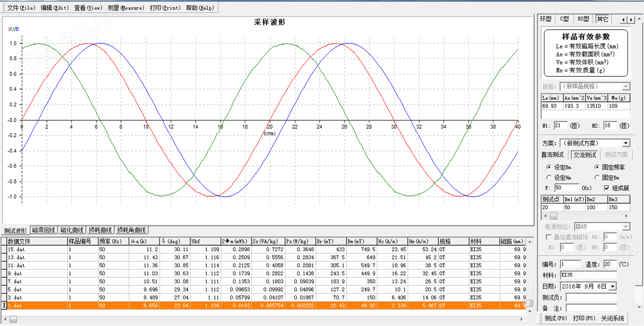The height and width of the screenshot is (326, 644).
Task: Click right arrow of Bm test point scrollbar
Action: point(627,216)
